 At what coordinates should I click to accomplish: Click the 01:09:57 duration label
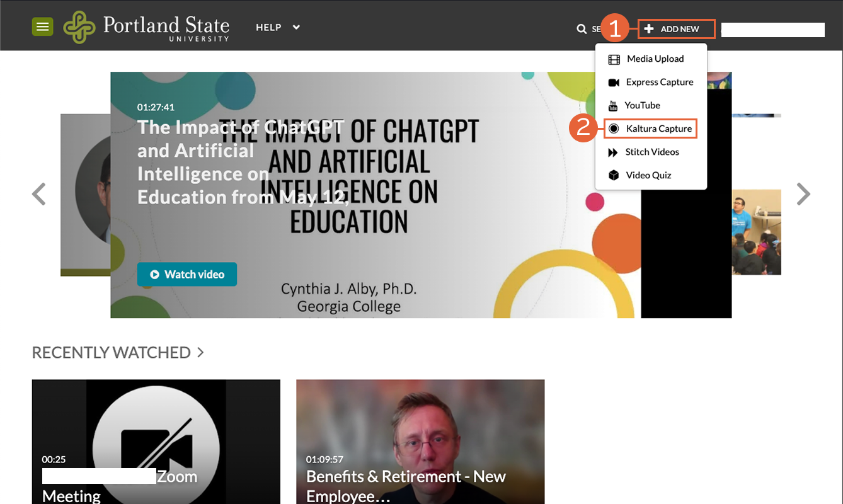click(324, 459)
